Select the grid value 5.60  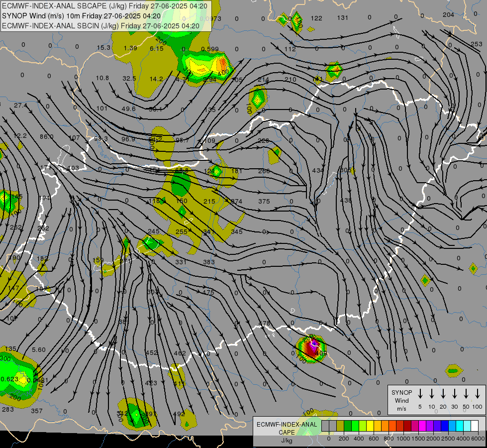38,349
